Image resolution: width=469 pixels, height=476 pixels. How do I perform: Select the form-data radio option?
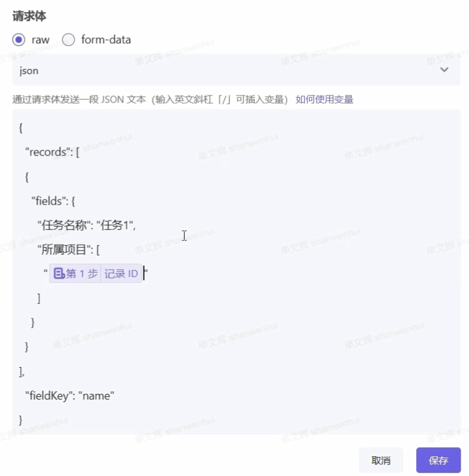pos(68,40)
